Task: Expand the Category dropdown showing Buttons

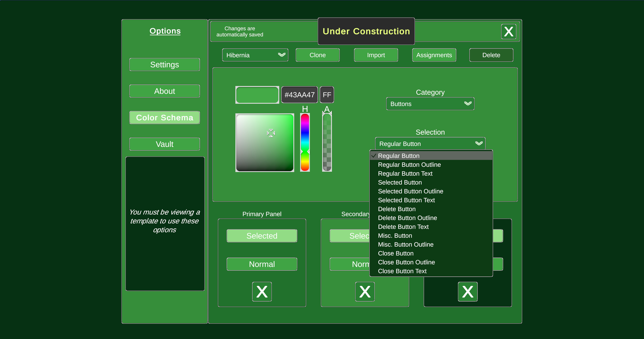Action: pos(430,104)
